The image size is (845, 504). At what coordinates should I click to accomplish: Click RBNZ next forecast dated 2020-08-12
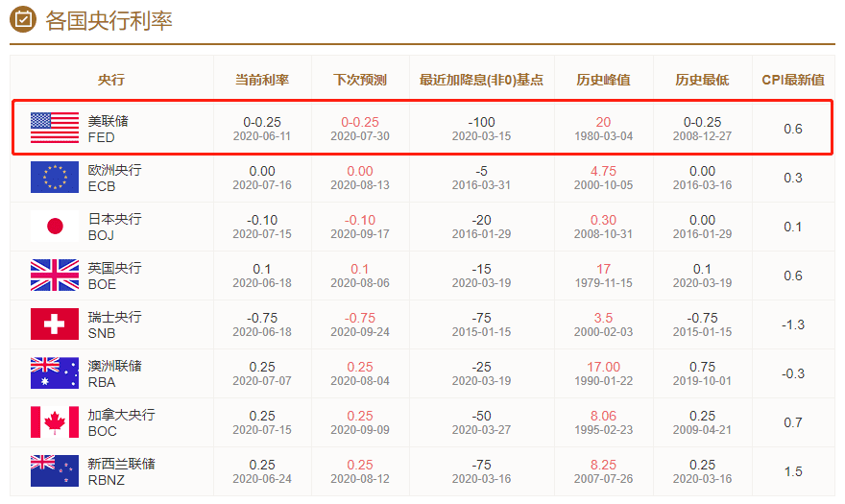pyautogui.click(x=360, y=472)
